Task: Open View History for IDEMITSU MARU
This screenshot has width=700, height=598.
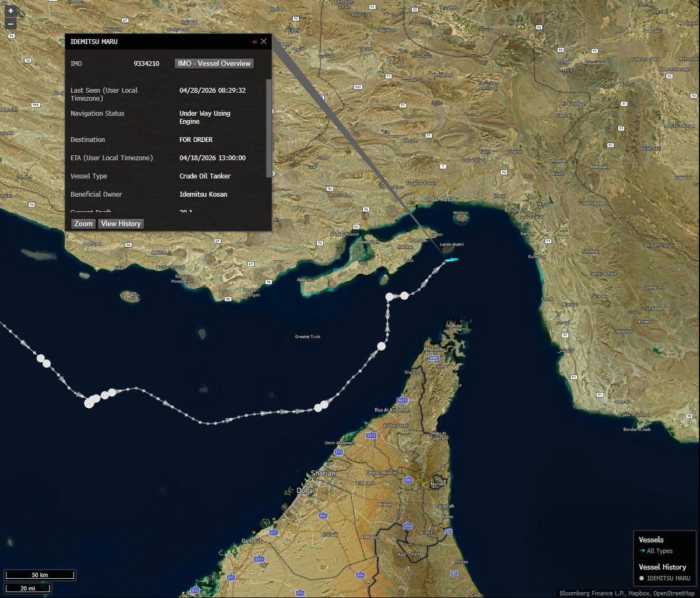Action: pyautogui.click(x=120, y=223)
